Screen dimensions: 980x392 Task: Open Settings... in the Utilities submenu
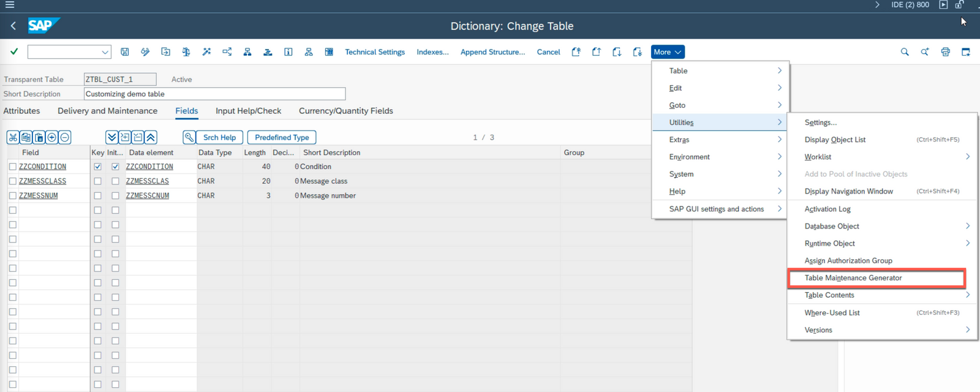(x=882, y=123)
